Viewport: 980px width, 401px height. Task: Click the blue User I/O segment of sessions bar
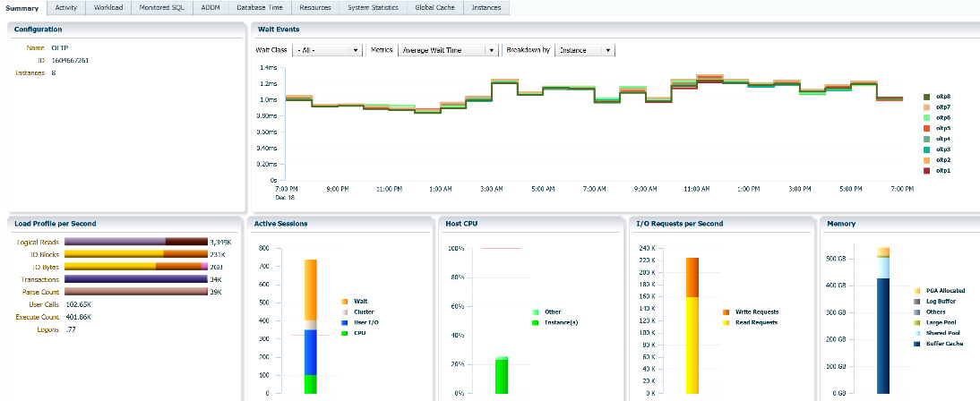311,353
